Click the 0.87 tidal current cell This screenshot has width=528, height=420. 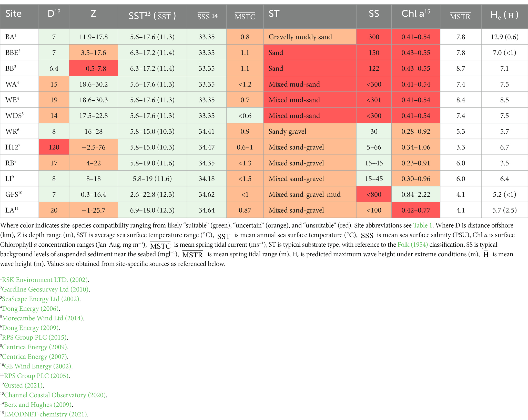(245, 210)
